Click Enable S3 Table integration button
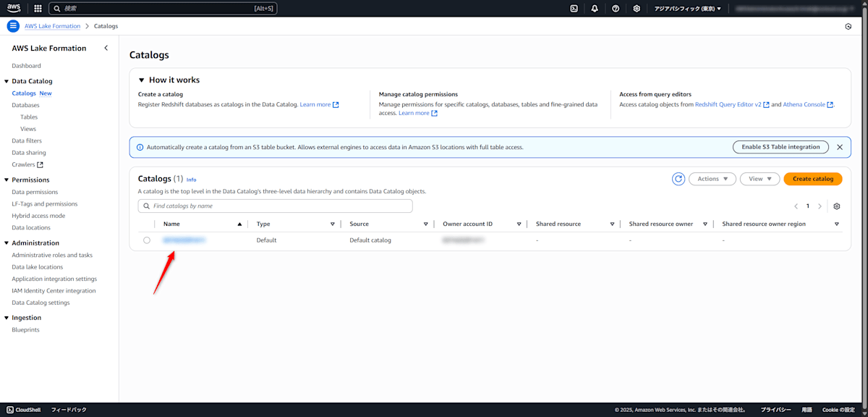868x417 pixels. [780, 147]
